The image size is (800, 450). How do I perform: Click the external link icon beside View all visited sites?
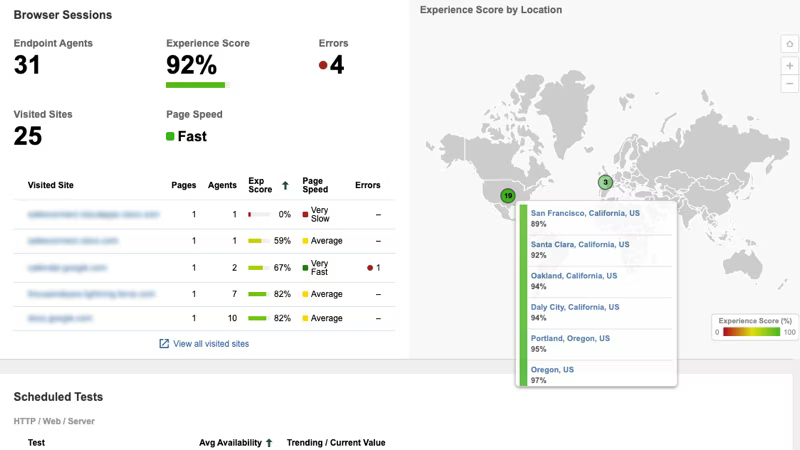coord(164,344)
